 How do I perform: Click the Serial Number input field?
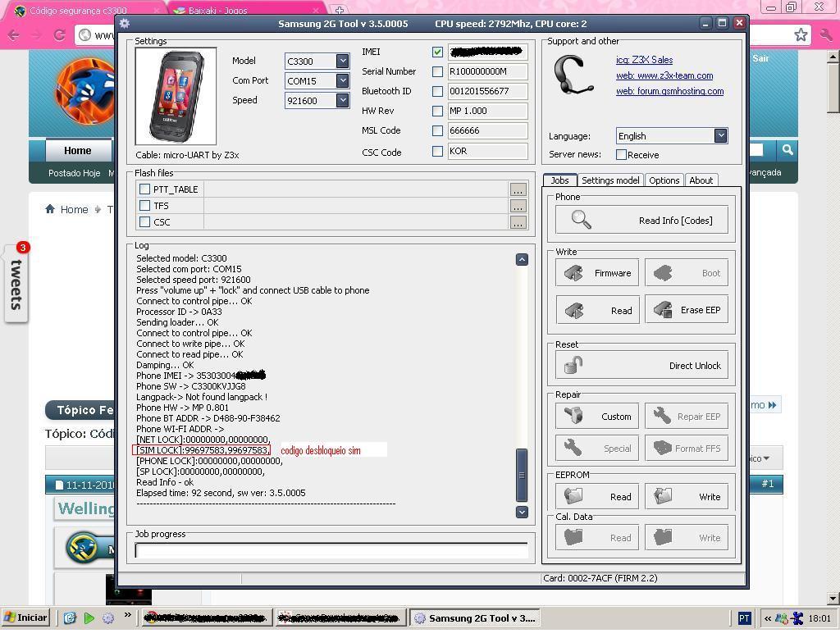point(487,72)
